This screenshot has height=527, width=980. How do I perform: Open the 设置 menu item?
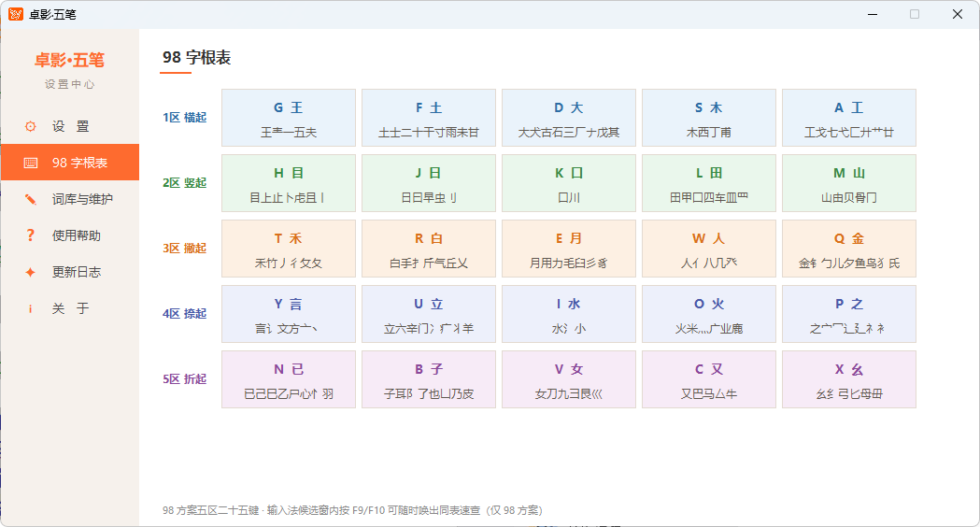pos(70,126)
